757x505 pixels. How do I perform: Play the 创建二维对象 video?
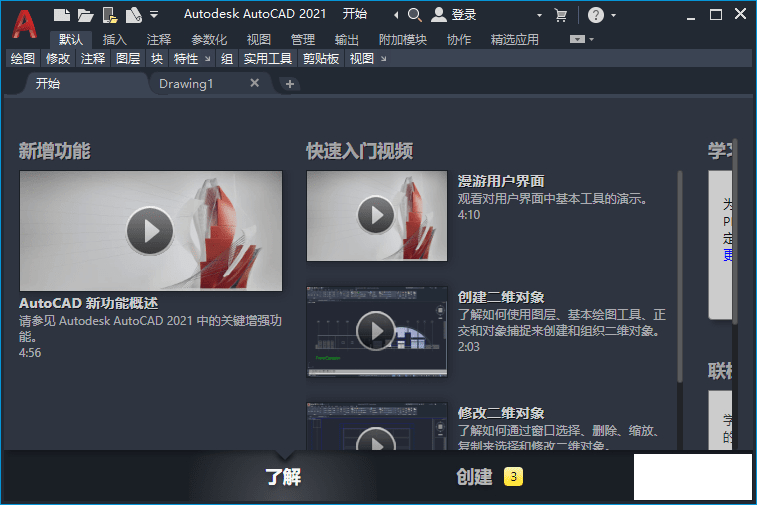coord(376,331)
